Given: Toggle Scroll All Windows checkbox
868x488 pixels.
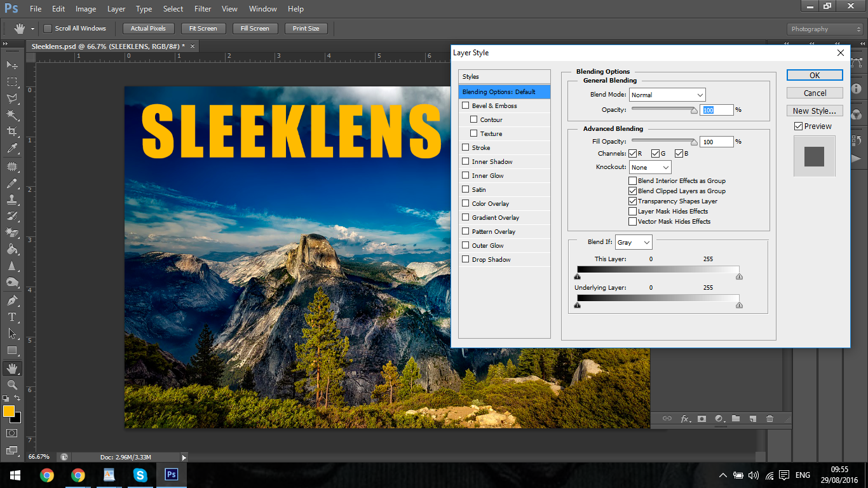Looking at the screenshot, I should (48, 28).
